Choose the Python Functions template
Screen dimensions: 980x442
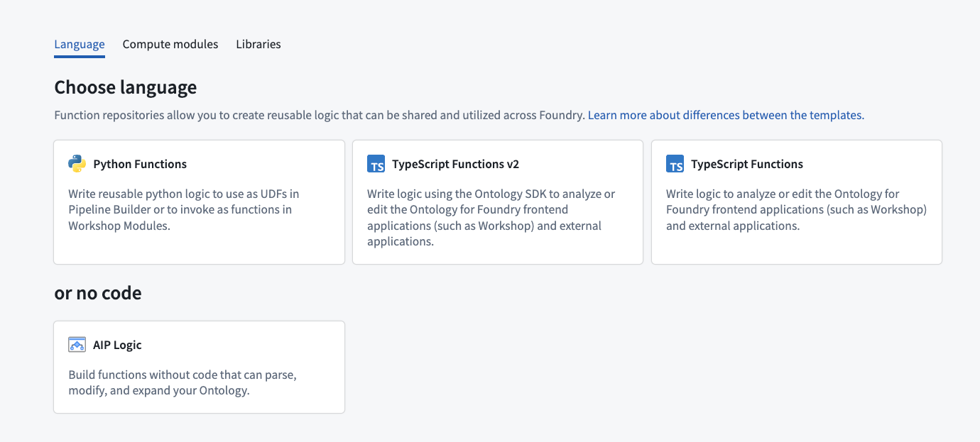[199, 201]
